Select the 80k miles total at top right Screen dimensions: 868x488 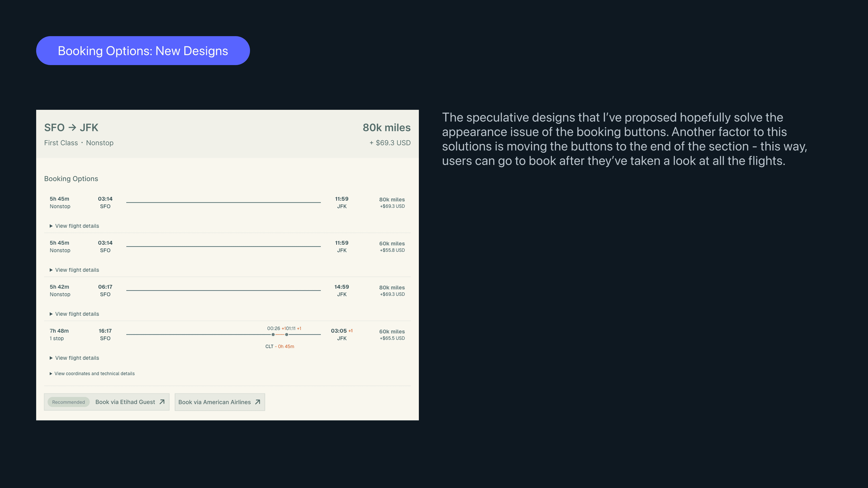point(387,128)
